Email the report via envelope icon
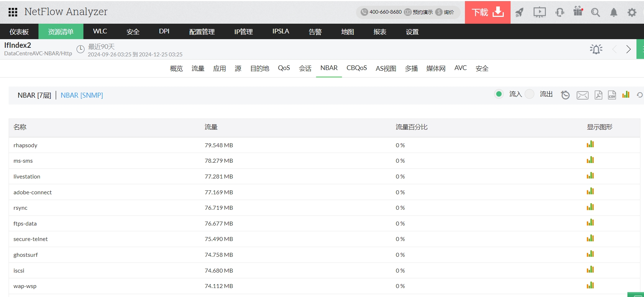The width and height of the screenshot is (644, 297). [583, 95]
